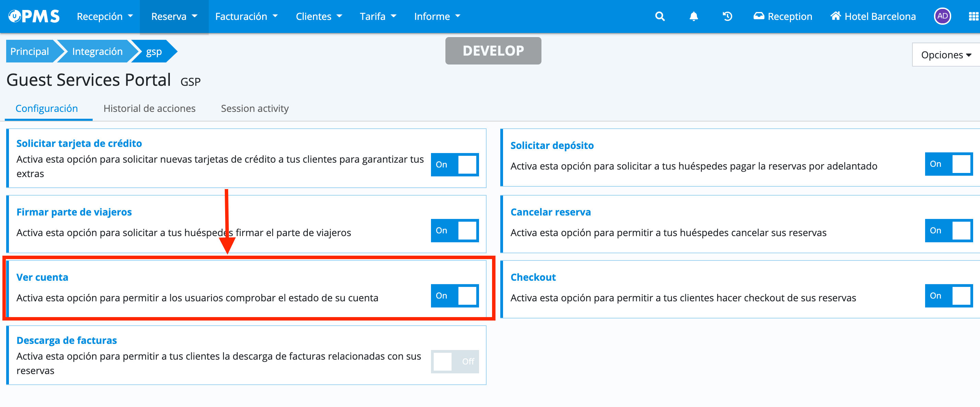Switch to the Session activity tab
The height and width of the screenshot is (407, 980).
[x=255, y=108]
